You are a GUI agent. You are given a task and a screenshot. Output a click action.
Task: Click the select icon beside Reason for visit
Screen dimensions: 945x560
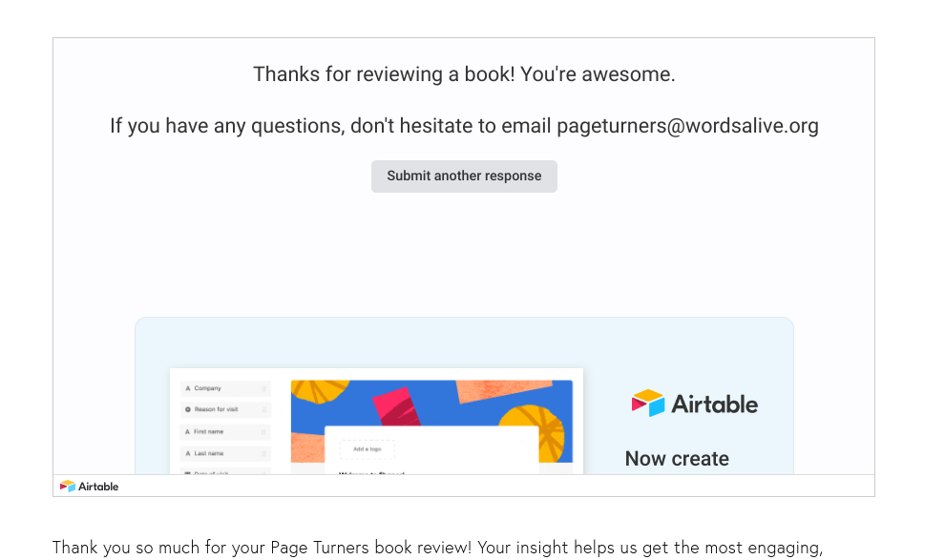tap(188, 409)
